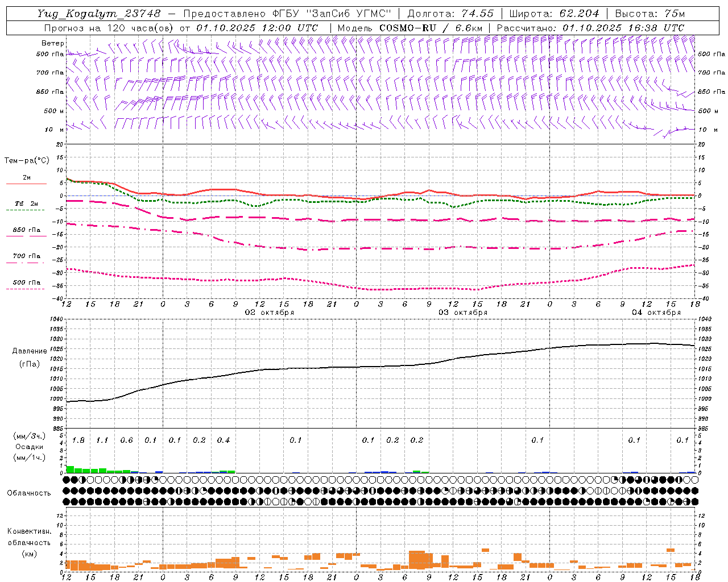The image size is (728, 582).
Task: Click the Конвективн. label of convective clouds panel
Action: (30, 531)
